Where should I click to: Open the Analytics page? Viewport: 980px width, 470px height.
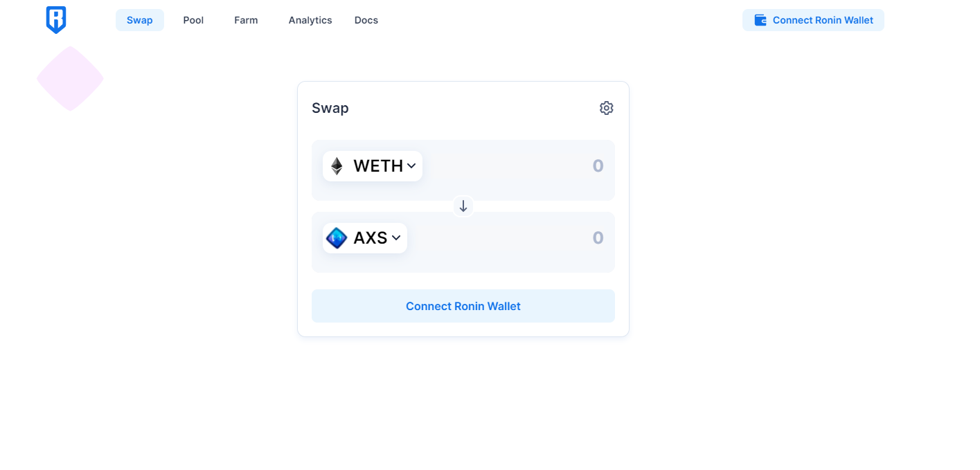pyautogui.click(x=310, y=20)
